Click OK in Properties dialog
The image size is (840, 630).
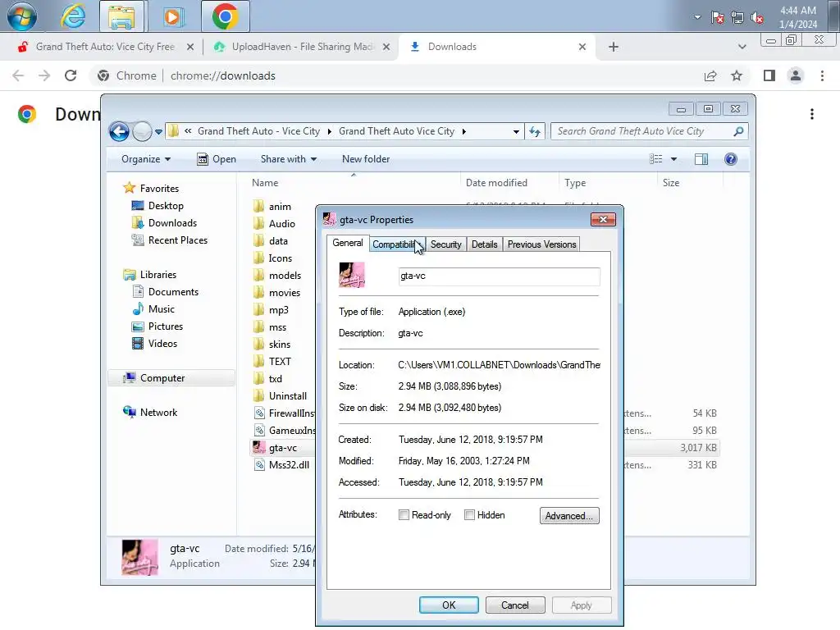click(x=449, y=605)
